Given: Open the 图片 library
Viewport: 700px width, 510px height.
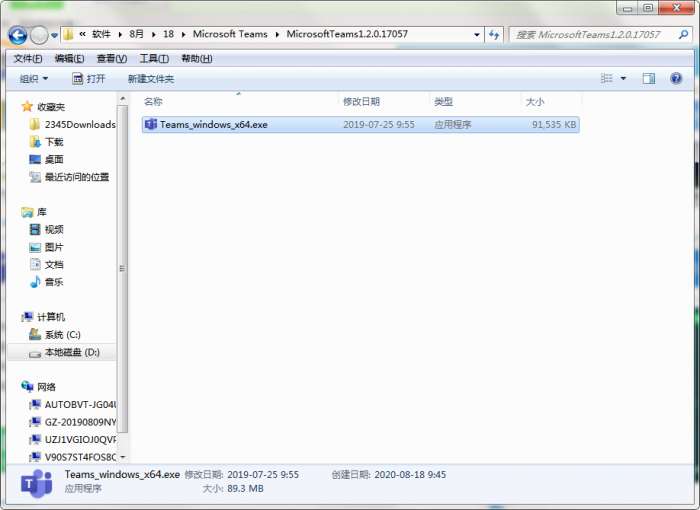Looking at the screenshot, I should 54,247.
